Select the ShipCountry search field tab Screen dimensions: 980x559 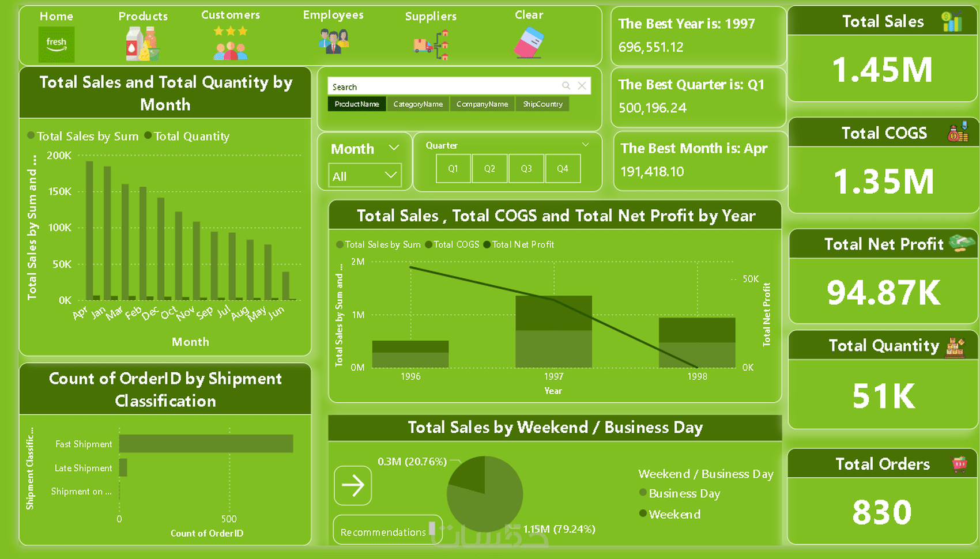tap(542, 104)
